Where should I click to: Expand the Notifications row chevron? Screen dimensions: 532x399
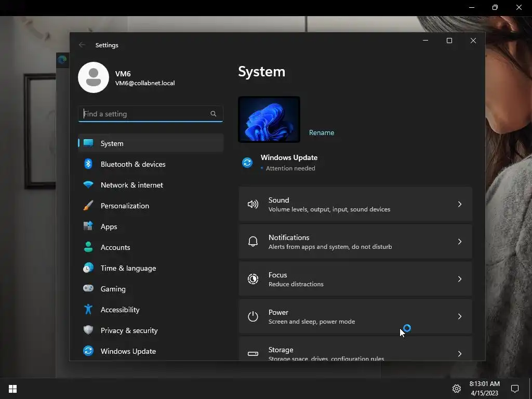coord(460,242)
